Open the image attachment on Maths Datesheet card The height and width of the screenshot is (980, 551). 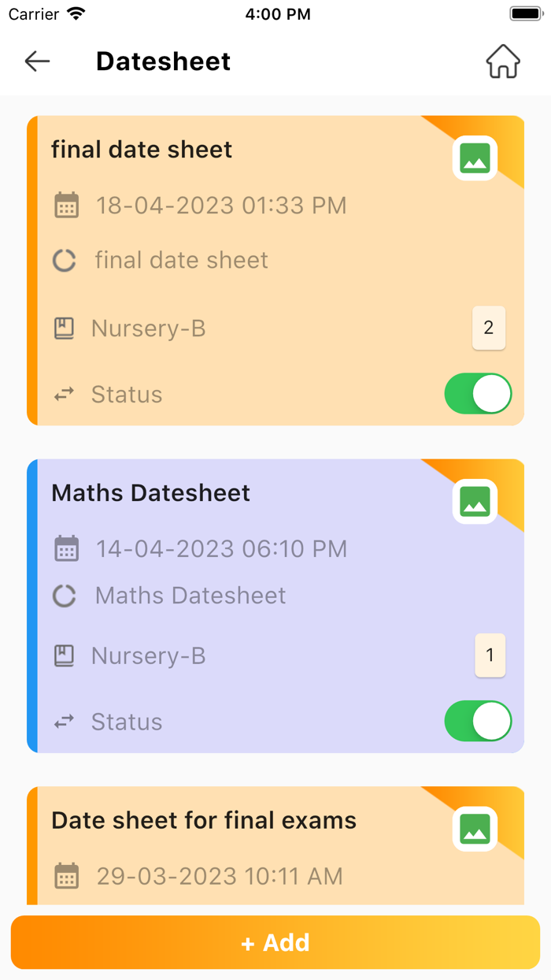point(475,501)
